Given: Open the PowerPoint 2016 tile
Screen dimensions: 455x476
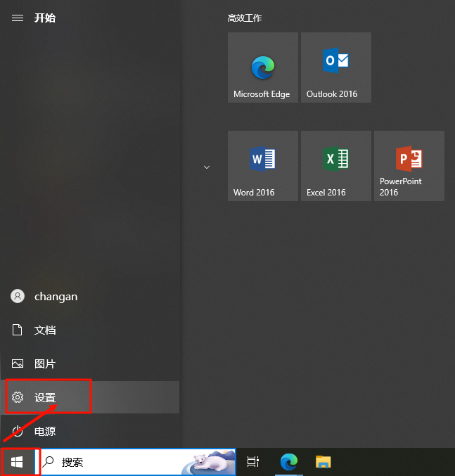Looking at the screenshot, I should [x=409, y=166].
